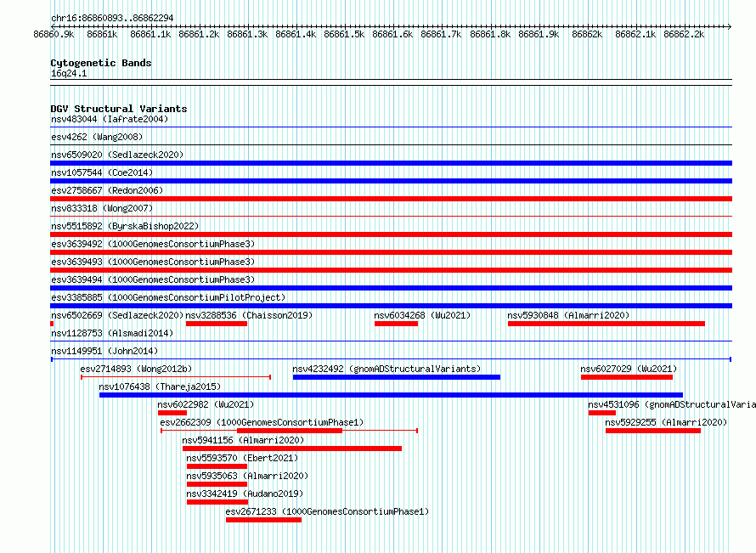756x553 pixels.
Task: Click the Cytogenetic Bands track title
Action: 101,63
